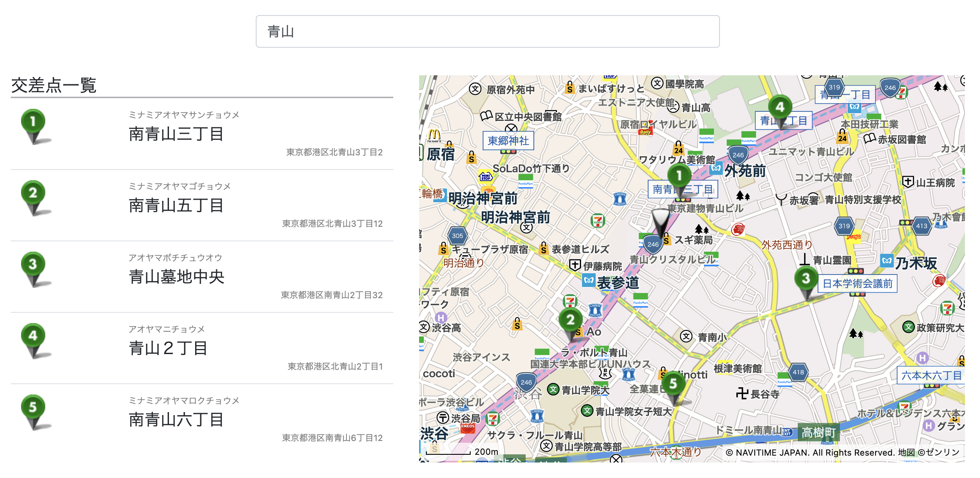Viewport: 980px width, 478px height.
Task: Open the 南青山六丁目 intersection entry
Action: tap(202, 419)
